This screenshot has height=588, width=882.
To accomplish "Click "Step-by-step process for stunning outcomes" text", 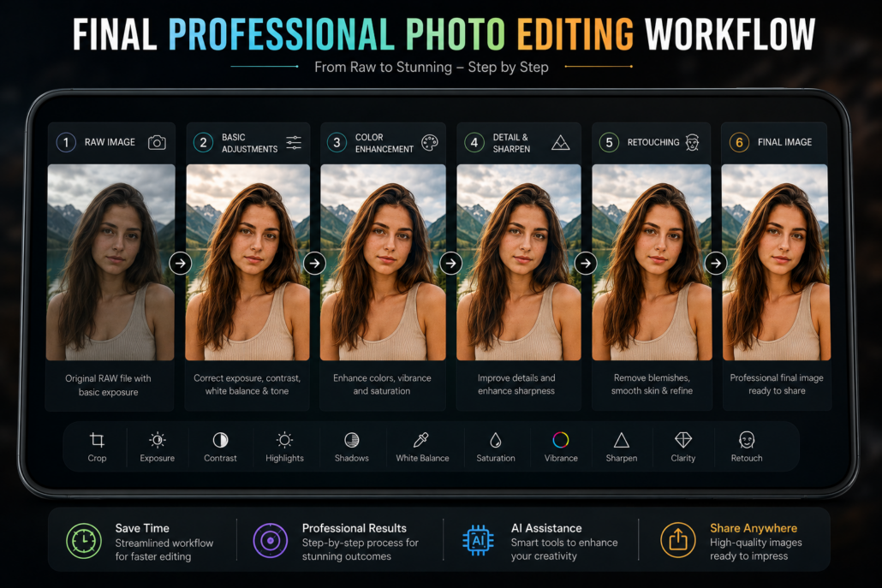I will click(x=360, y=549).
